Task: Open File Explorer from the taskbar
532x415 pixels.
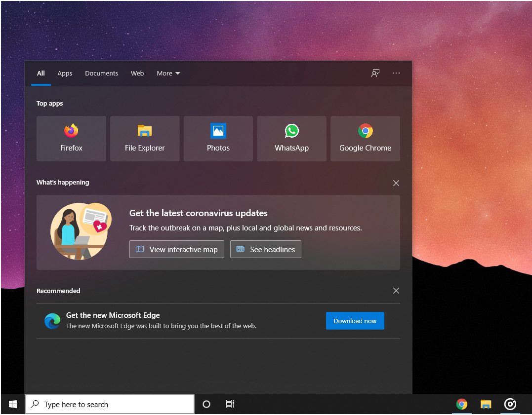Action: 486,404
